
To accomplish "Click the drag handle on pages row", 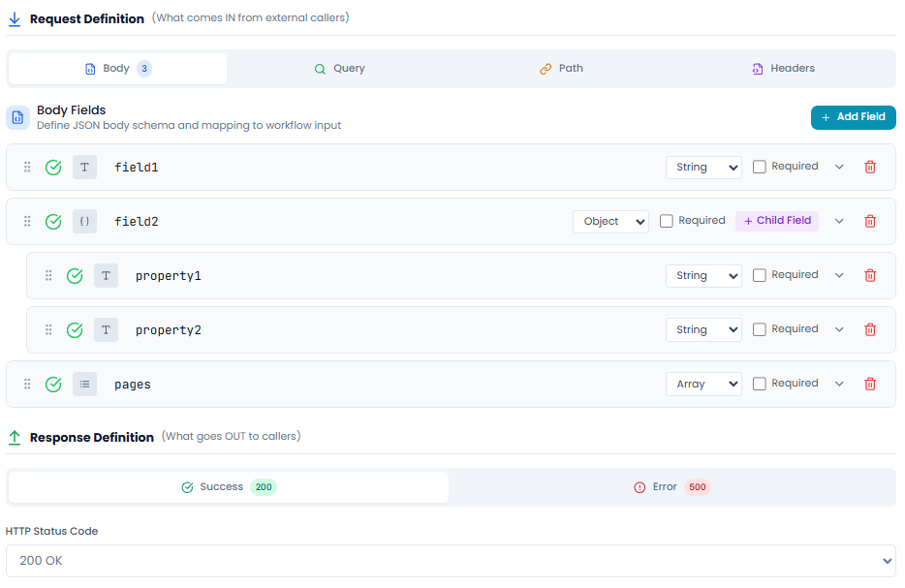I will [x=27, y=385].
